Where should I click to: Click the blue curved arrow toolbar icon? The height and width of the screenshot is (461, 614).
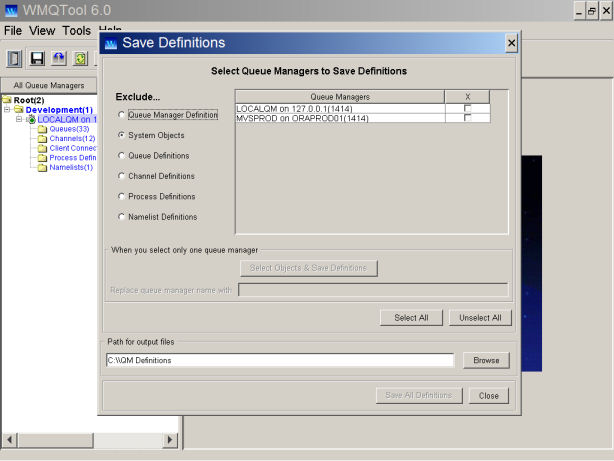point(59,59)
